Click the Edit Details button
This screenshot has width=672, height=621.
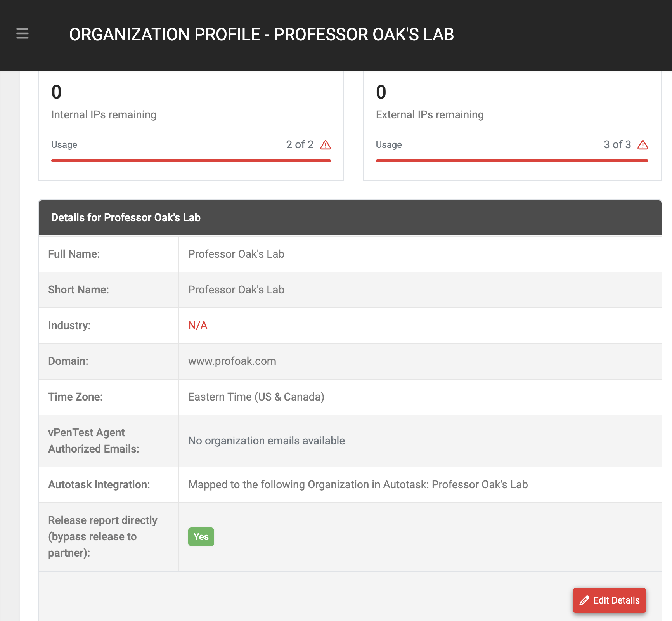(x=610, y=600)
